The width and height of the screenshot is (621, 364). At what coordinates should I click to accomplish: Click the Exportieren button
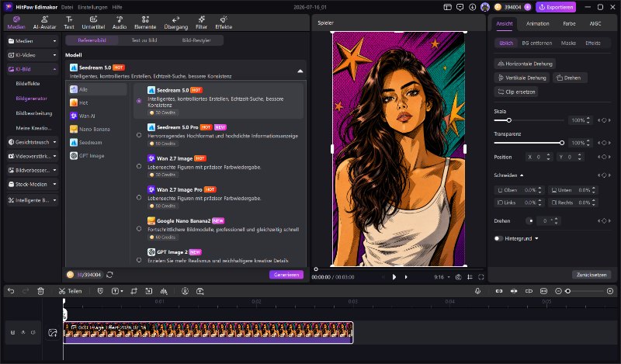[x=556, y=7]
